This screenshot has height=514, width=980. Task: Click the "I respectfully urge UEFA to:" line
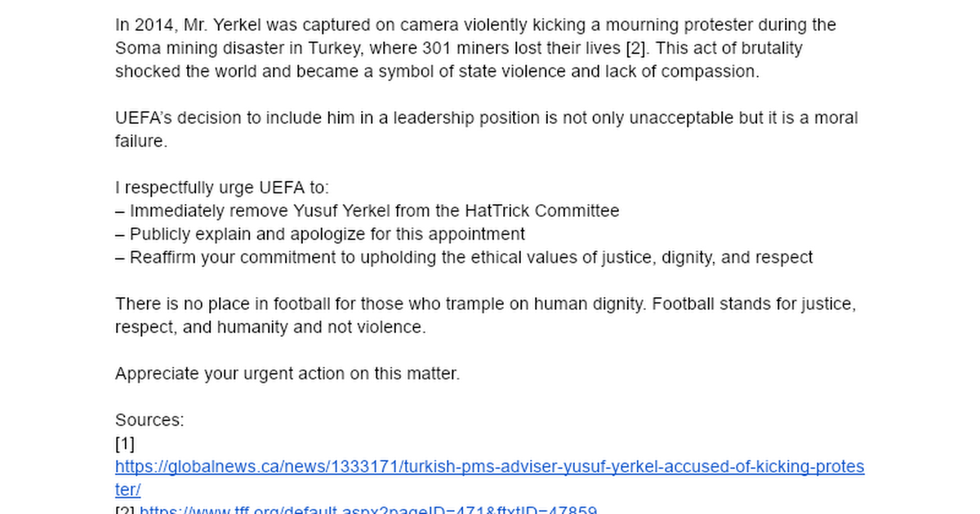click(222, 188)
